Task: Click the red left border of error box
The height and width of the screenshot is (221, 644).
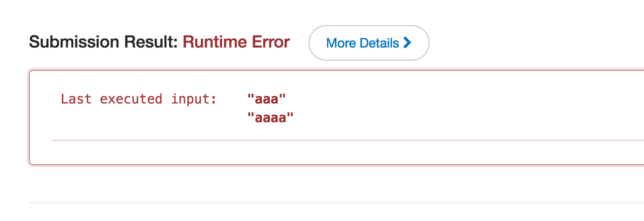Action: click(30, 117)
